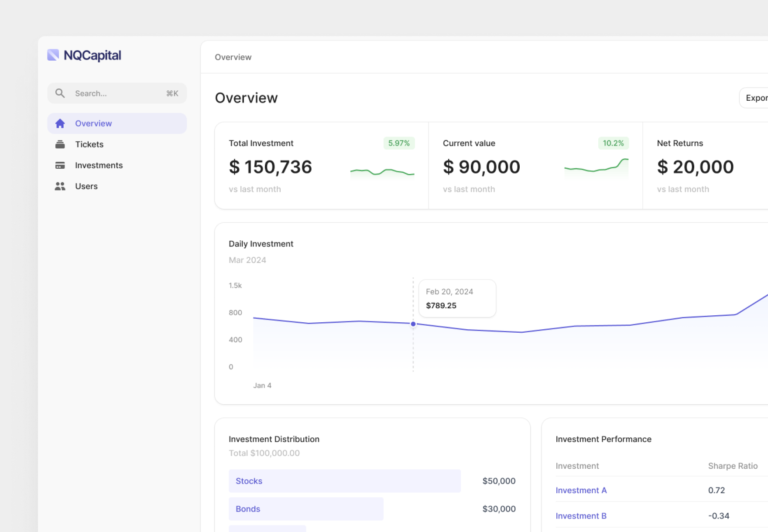Open the Investment B link

(x=581, y=516)
